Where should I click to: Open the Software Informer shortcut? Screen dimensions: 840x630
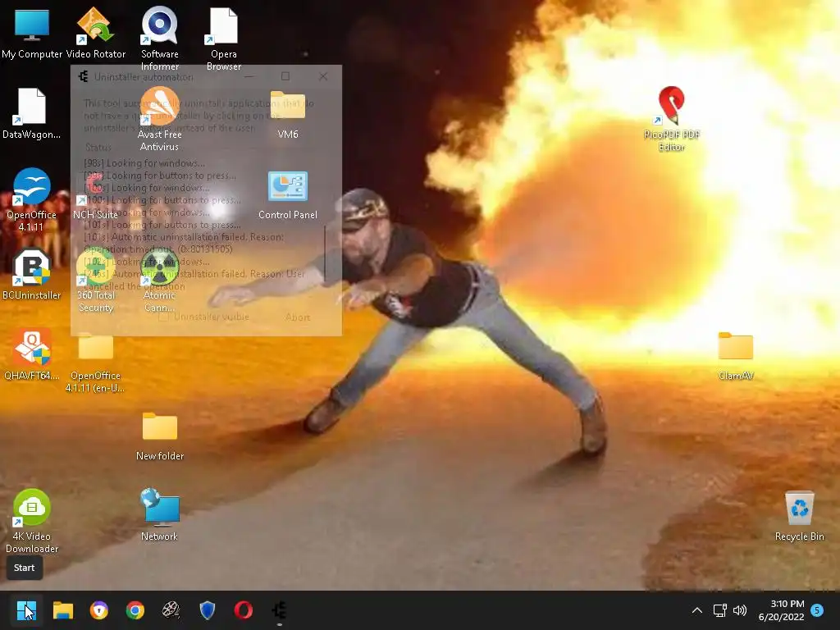coord(160,39)
